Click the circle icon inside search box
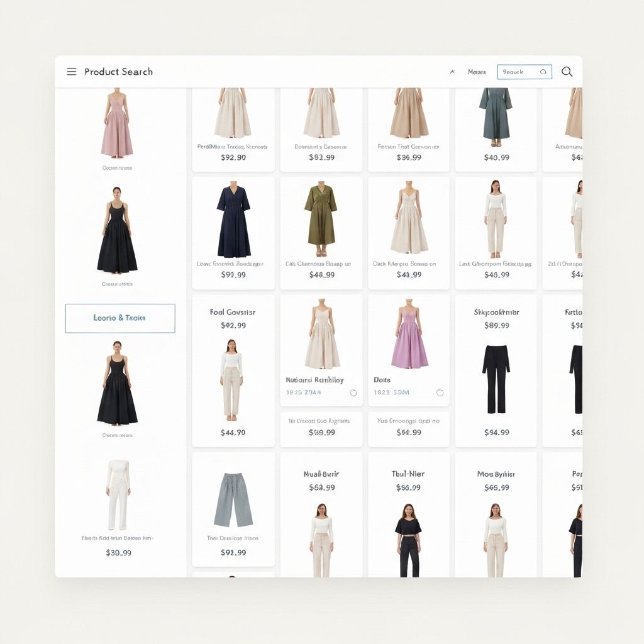 543,72
